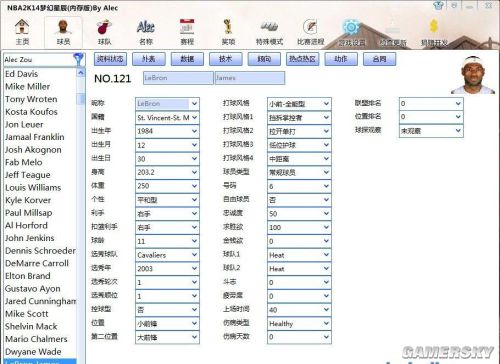Viewport: 500px width, 364px height.
Task: Switch to the 倾向 tendencies tab
Action: point(264,59)
